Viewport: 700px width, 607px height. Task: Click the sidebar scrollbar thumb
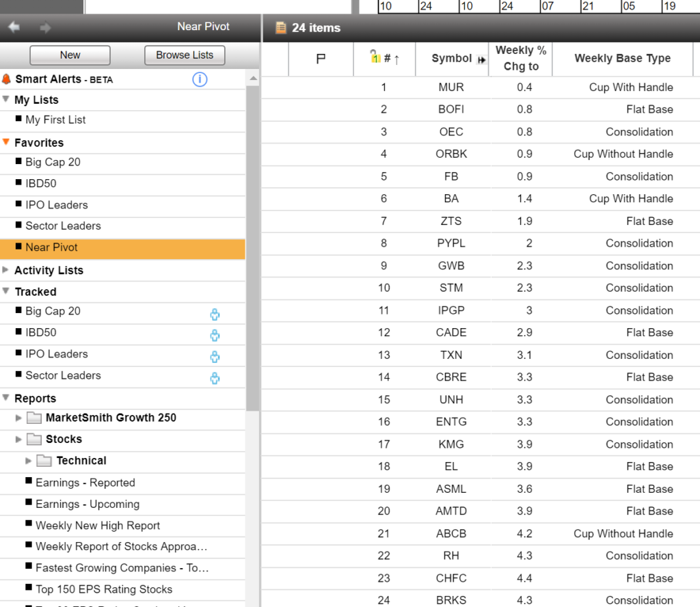[x=253, y=247]
